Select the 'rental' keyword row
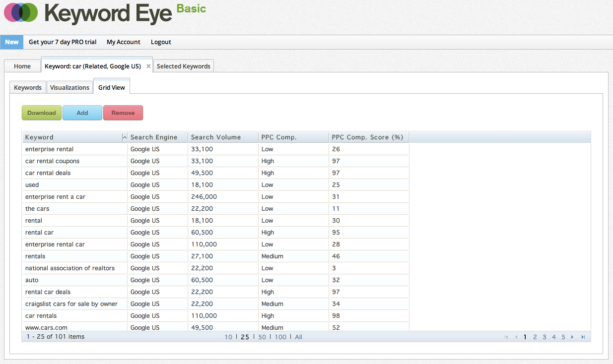The width and height of the screenshot is (613, 364). coord(216,221)
